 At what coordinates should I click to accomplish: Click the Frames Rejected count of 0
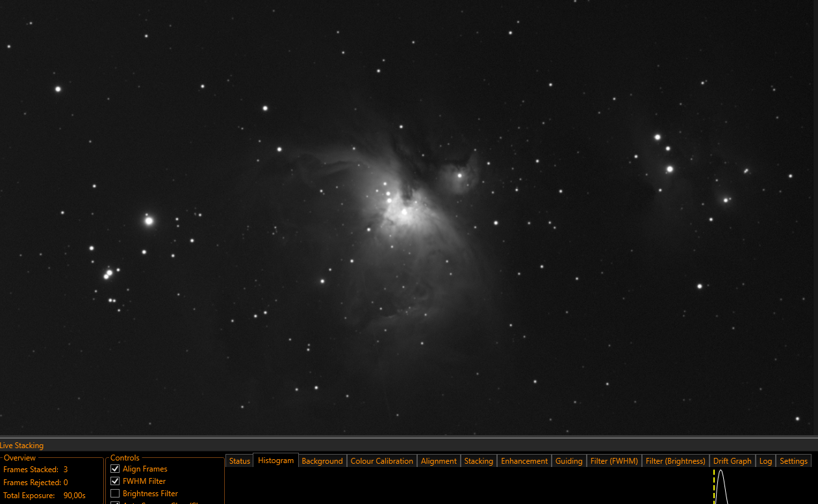tap(66, 483)
